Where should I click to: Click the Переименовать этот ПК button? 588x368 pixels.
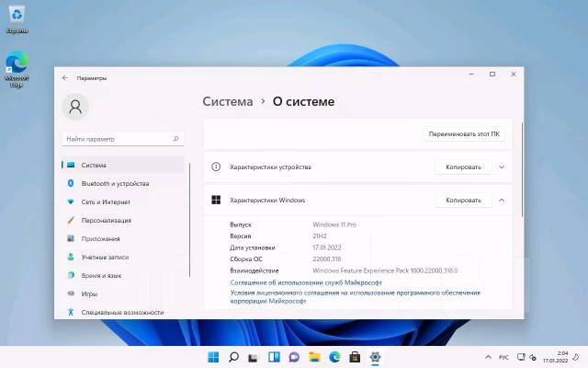[464, 134]
